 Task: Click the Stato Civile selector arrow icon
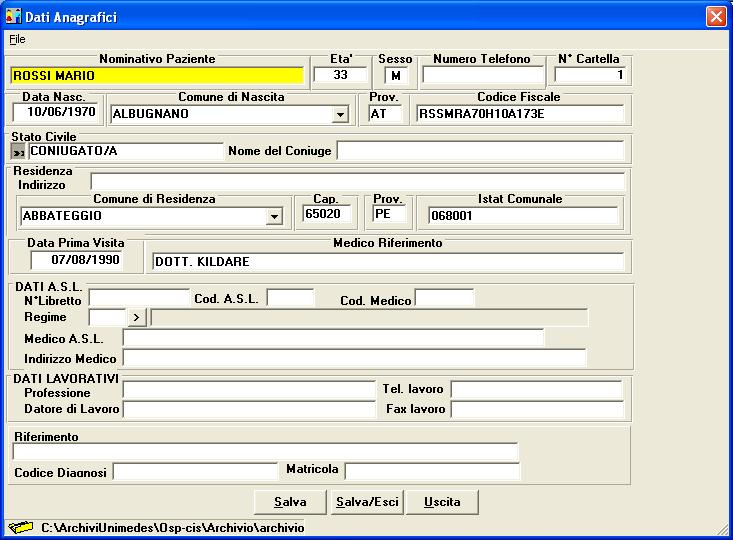click(18, 151)
